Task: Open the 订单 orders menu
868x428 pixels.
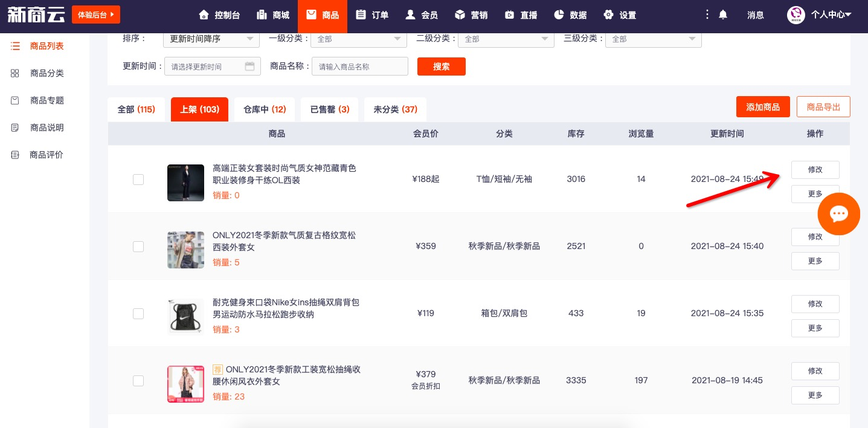Action: tap(372, 15)
